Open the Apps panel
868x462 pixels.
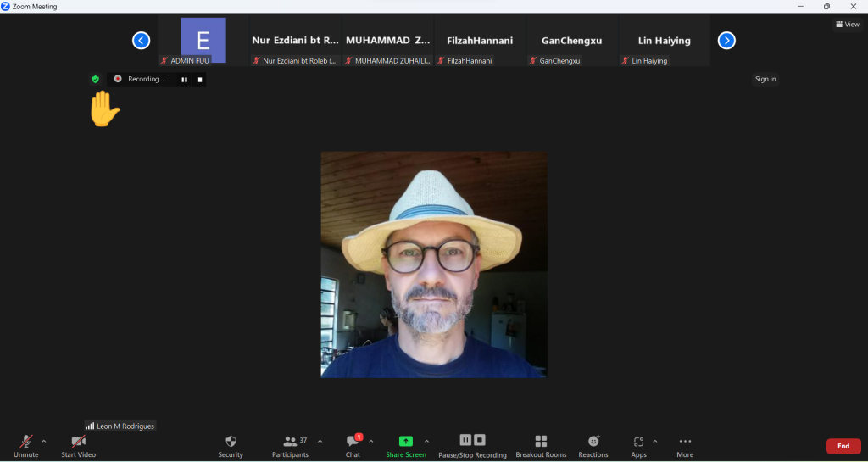pos(638,442)
